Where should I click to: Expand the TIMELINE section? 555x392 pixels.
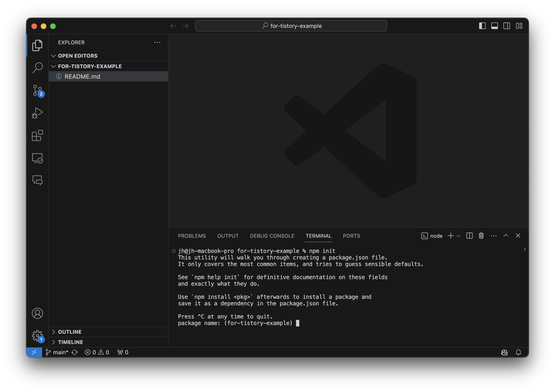70,342
